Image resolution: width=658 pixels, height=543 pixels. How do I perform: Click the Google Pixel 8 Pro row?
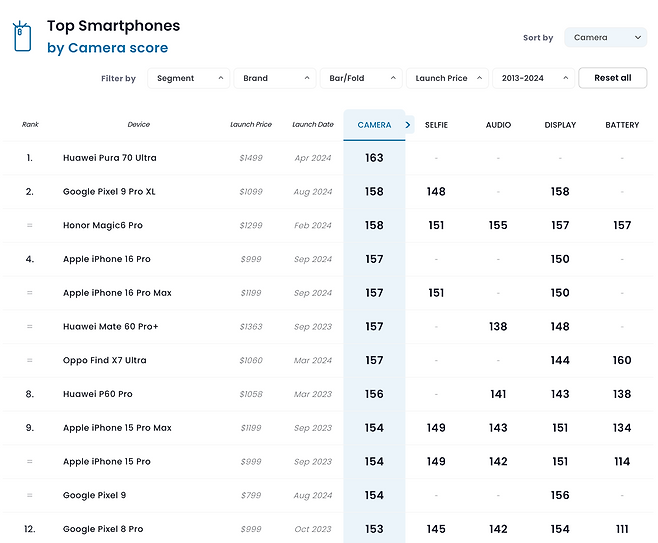[x=328, y=529]
